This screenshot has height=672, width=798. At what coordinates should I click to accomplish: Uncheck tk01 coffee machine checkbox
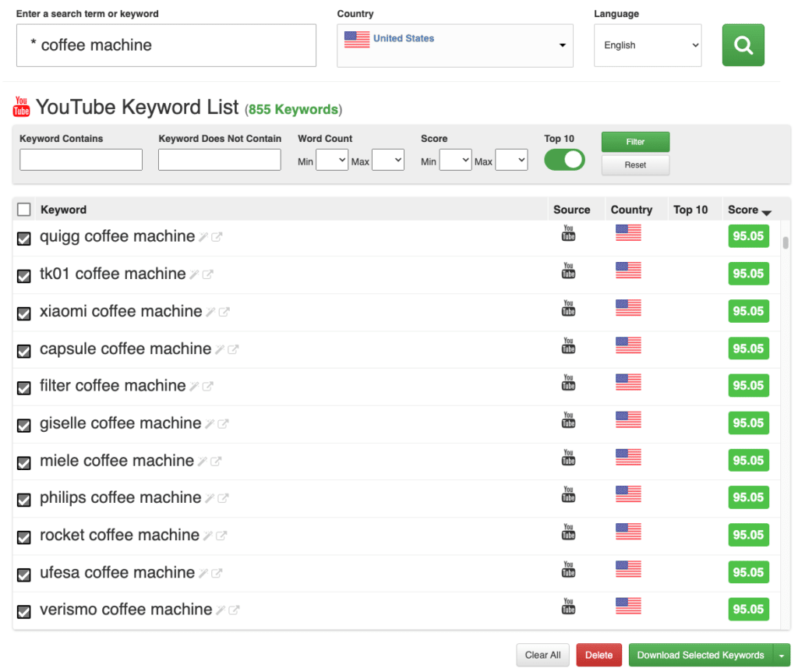(24, 277)
